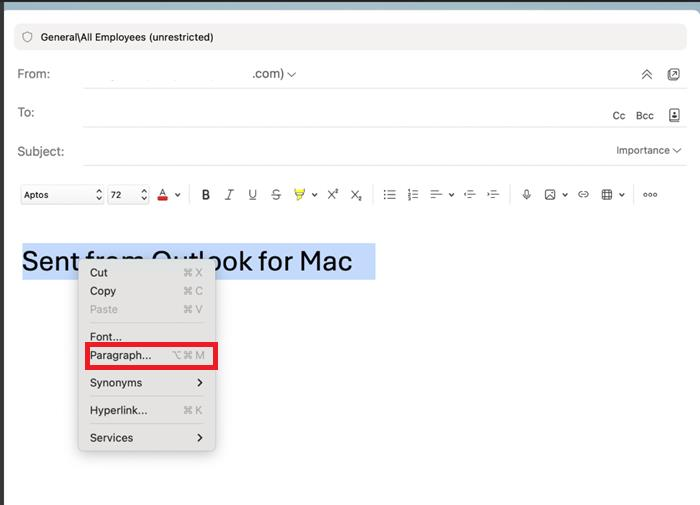The width and height of the screenshot is (700, 505).
Task: Expand the Services submenu
Action: point(146,438)
